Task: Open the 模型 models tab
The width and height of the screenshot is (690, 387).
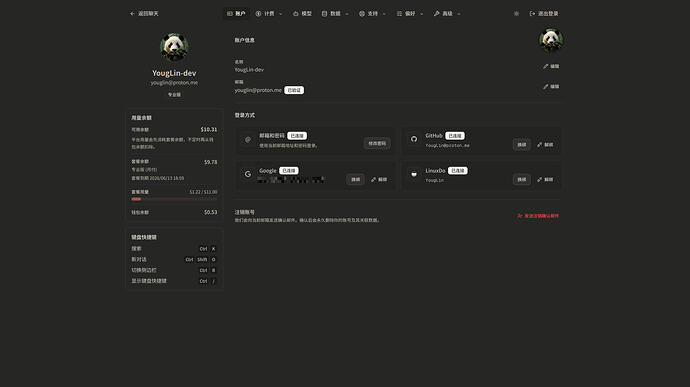Action: [x=302, y=14]
